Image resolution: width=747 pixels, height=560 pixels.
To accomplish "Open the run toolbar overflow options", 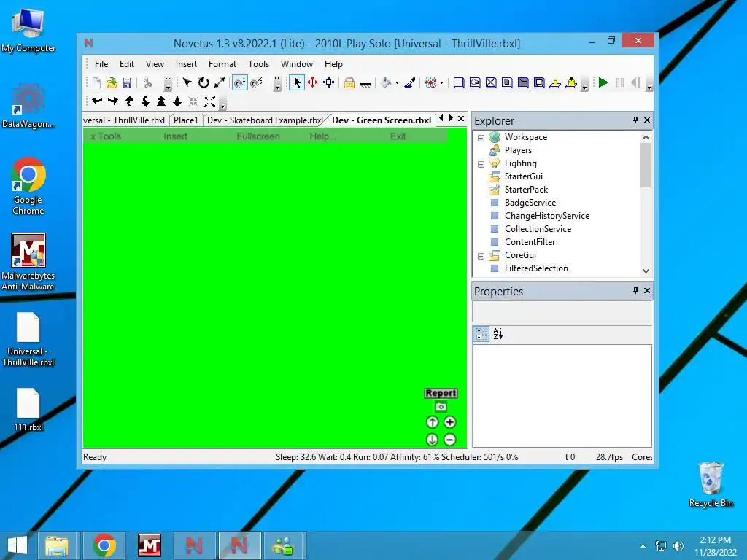I will coord(649,86).
